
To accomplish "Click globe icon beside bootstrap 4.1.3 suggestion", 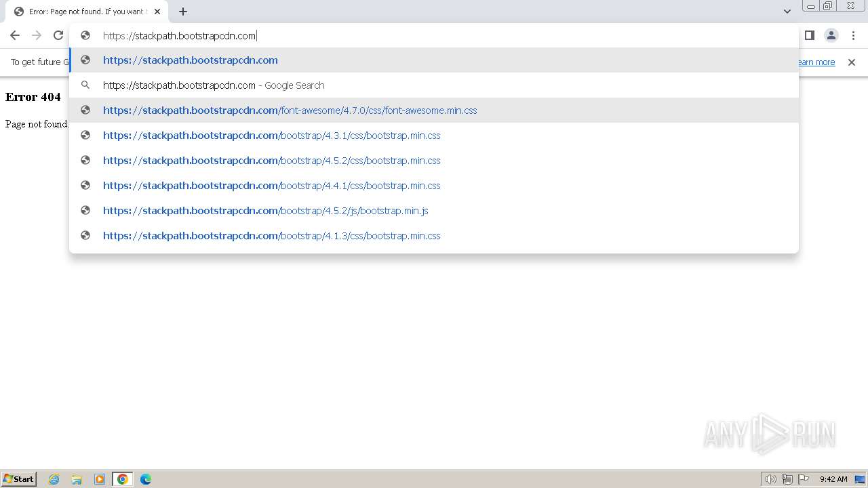I will pos(85,236).
